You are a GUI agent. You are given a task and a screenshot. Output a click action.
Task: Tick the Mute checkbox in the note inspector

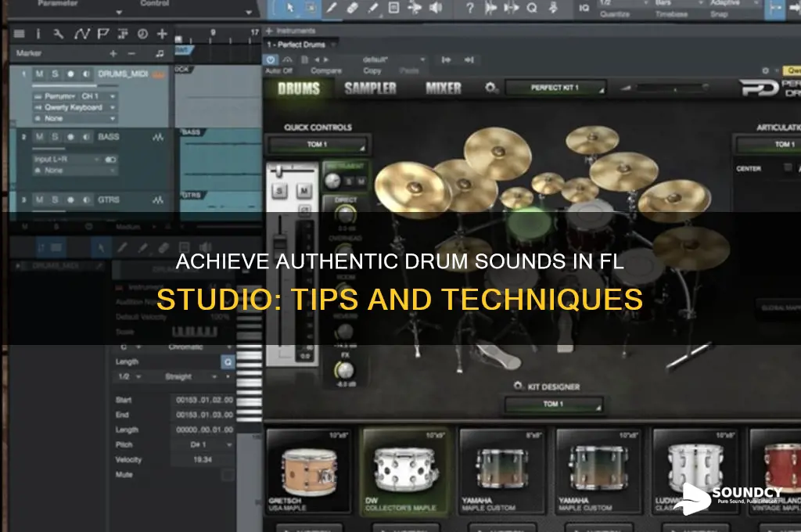[228, 475]
